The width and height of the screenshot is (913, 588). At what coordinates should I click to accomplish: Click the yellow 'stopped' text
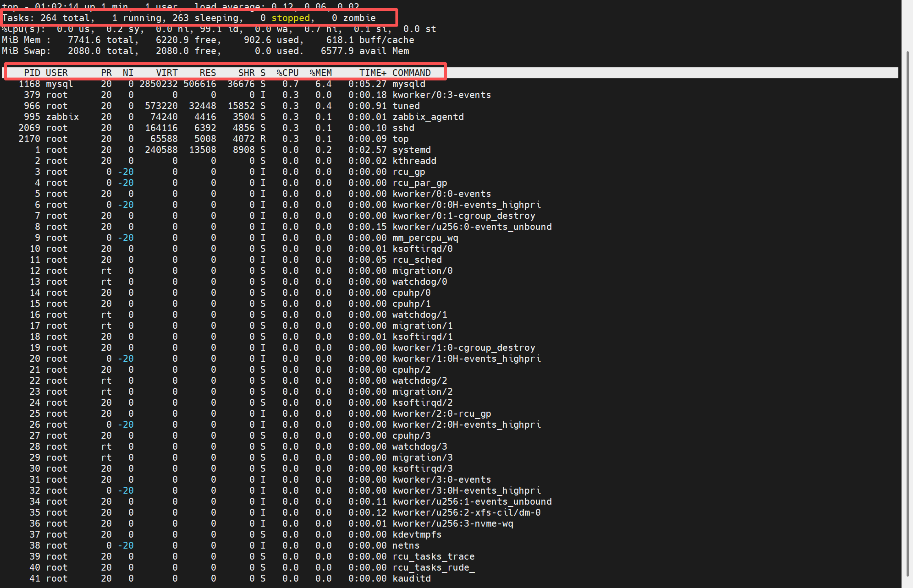pyautogui.click(x=291, y=18)
